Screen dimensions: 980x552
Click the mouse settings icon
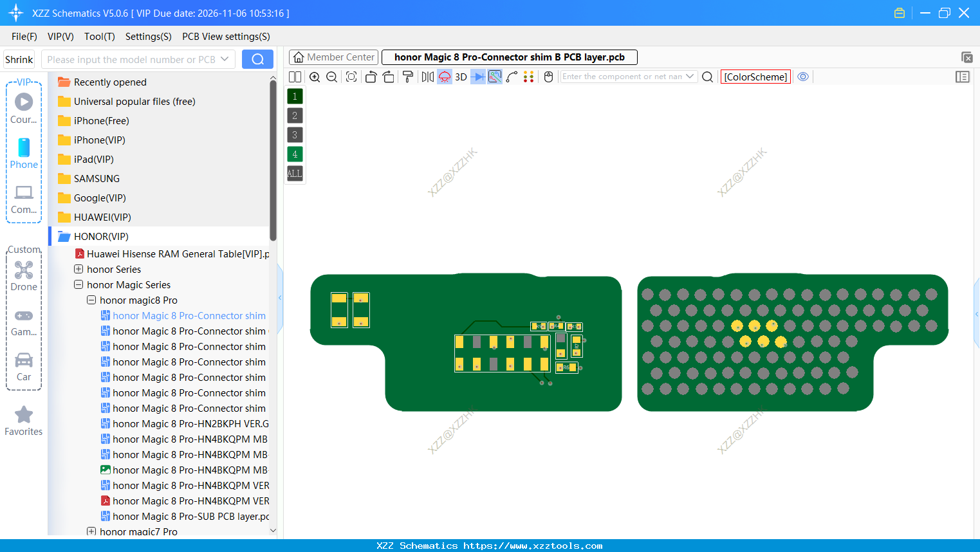549,77
